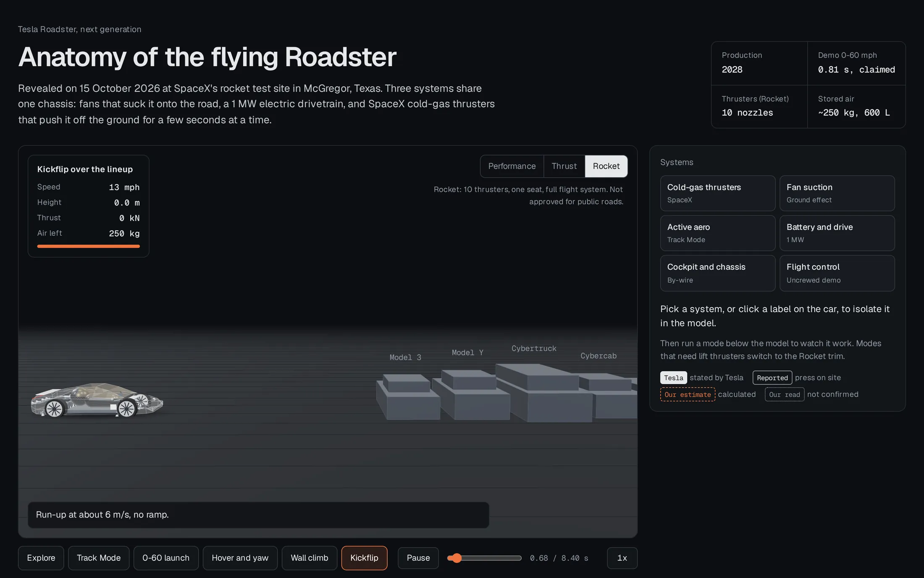
Task: Run the 0-60 launch mode
Action: pos(166,558)
